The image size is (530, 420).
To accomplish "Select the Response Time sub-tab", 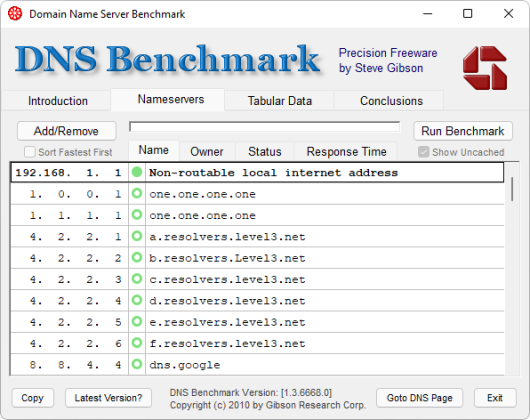I will [x=346, y=151].
